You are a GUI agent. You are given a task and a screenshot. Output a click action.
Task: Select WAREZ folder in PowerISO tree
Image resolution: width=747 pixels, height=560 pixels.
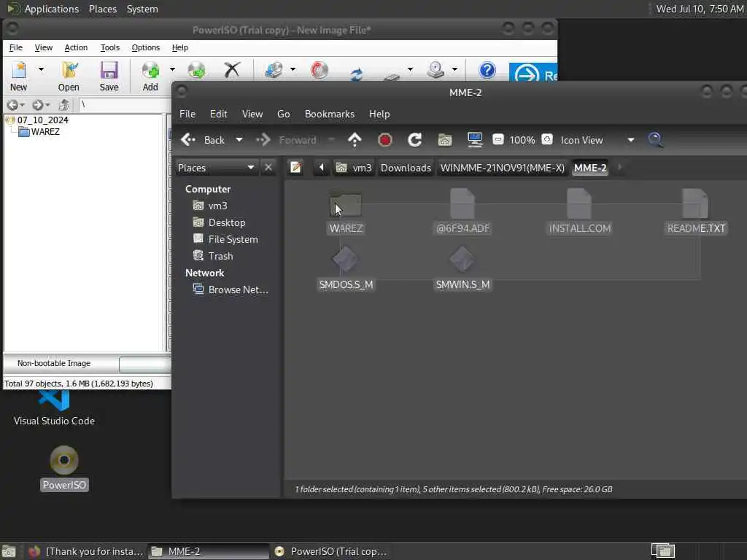click(x=45, y=132)
